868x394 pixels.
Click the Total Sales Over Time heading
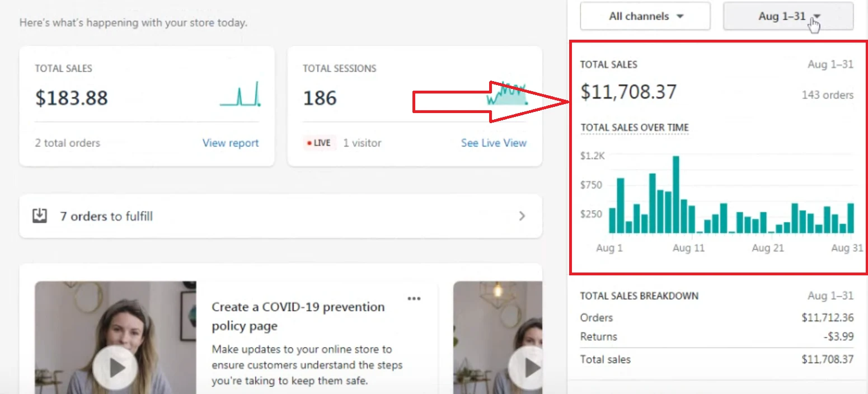tap(634, 128)
